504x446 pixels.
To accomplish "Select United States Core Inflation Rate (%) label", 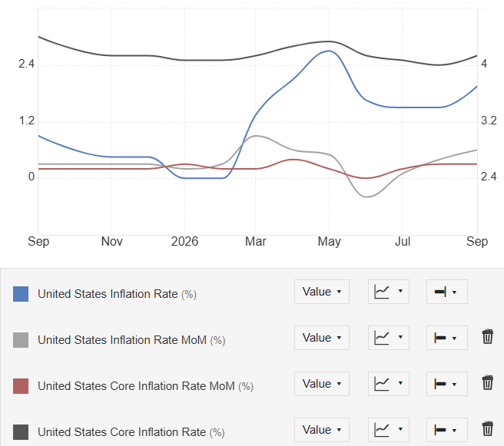I will click(x=131, y=432).
